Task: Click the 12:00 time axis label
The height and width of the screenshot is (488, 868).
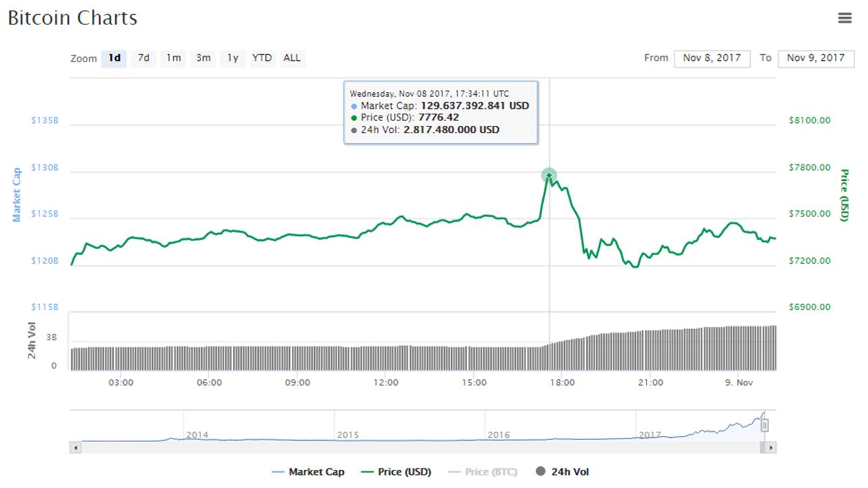Action: [386, 382]
